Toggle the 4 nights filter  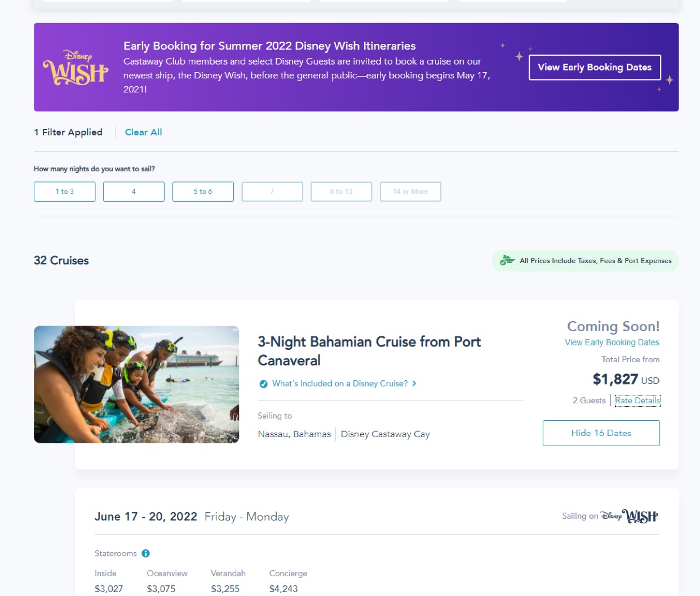pyautogui.click(x=134, y=192)
